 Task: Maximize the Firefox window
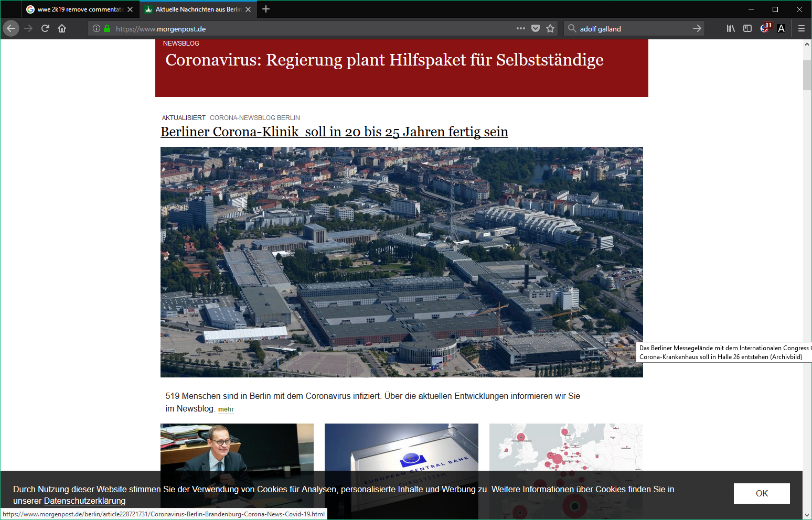pyautogui.click(x=775, y=9)
